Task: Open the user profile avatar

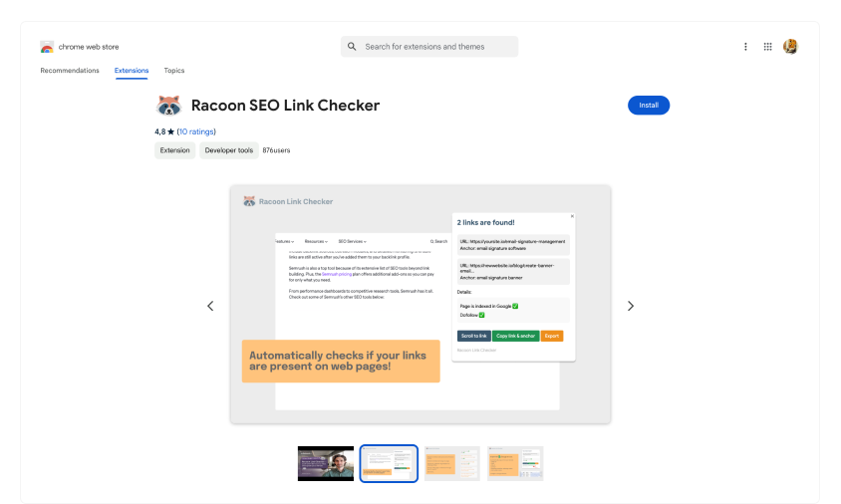Action: (x=791, y=47)
